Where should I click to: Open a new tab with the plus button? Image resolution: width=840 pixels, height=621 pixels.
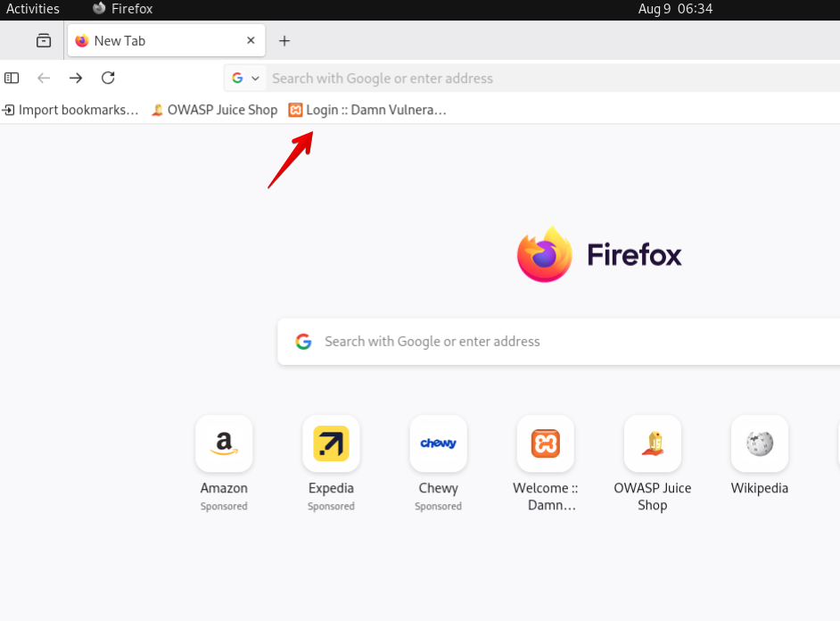click(x=284, y=41)
